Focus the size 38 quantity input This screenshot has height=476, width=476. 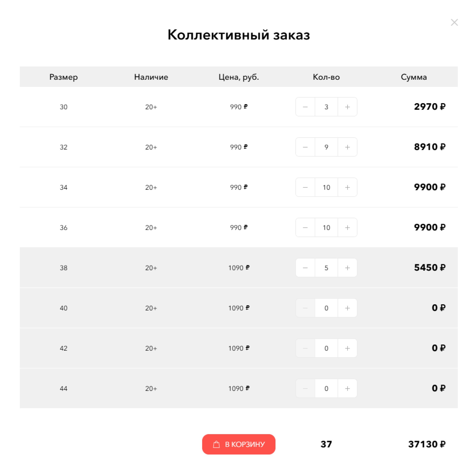pyautogui.click(x=326, y=268)
